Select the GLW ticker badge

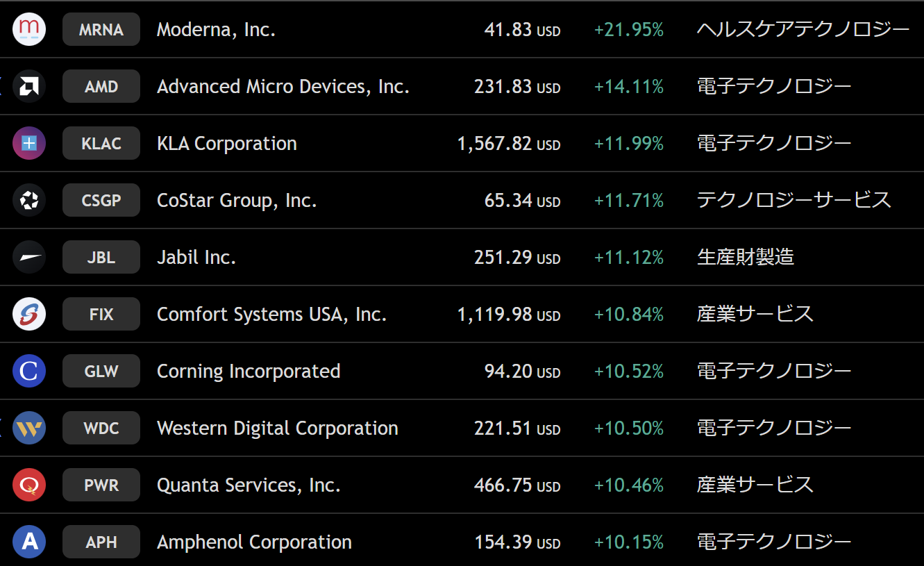(x=101, y=372)
